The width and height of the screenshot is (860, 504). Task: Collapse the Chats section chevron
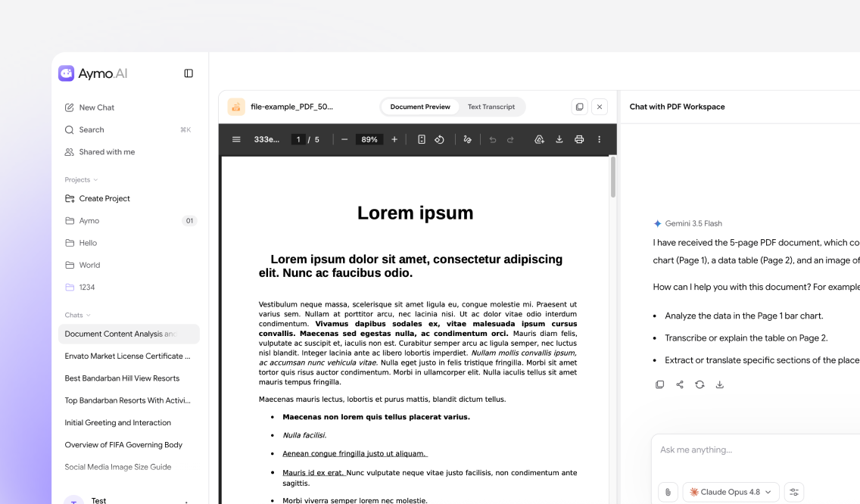coord(89,316)
